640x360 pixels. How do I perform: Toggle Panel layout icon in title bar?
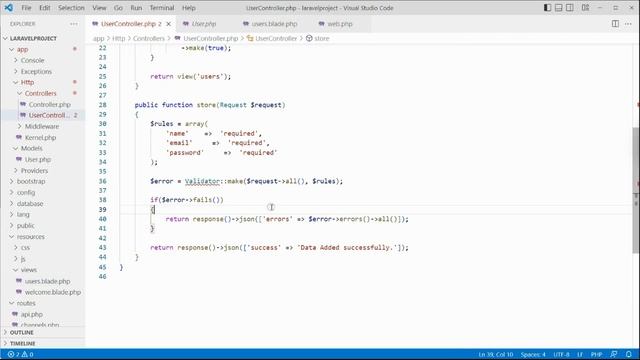(x=558, y=8)
